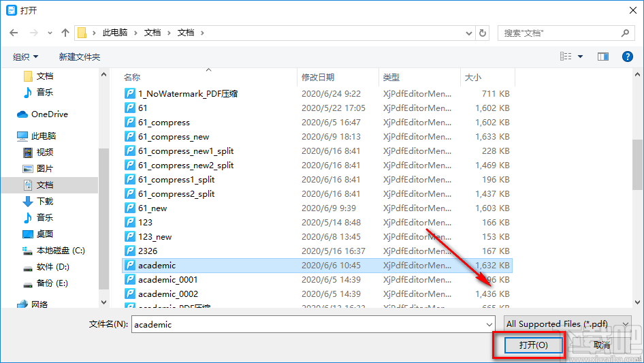Sort by the 修改日期 column header
Screen dimensions: 644x363
pyautogui.click(x=318, y=77)
